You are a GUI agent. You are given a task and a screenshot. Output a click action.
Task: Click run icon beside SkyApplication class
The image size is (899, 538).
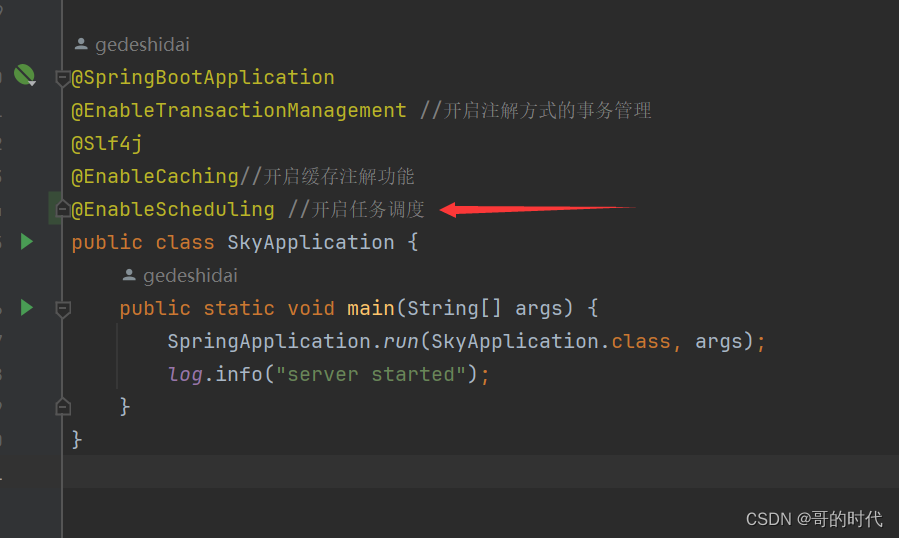tap(27, 241)
